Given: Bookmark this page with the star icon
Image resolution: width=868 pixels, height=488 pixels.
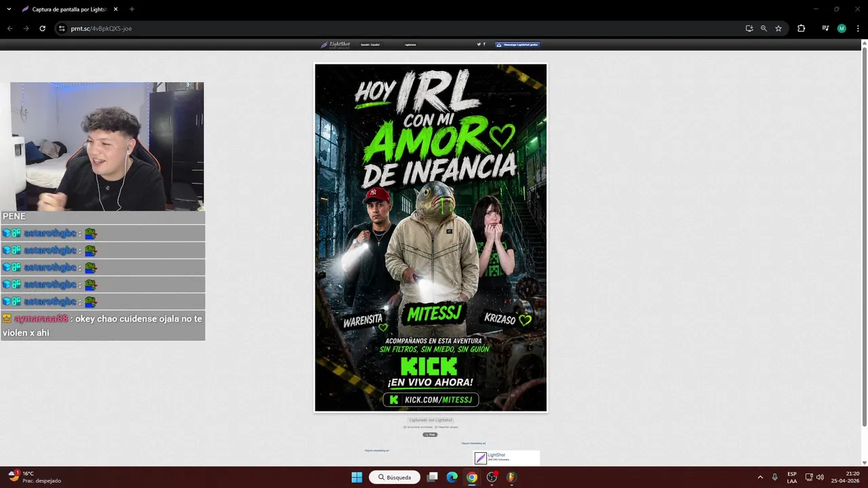Looking at the screenshot, I should (x=778, y=28).
